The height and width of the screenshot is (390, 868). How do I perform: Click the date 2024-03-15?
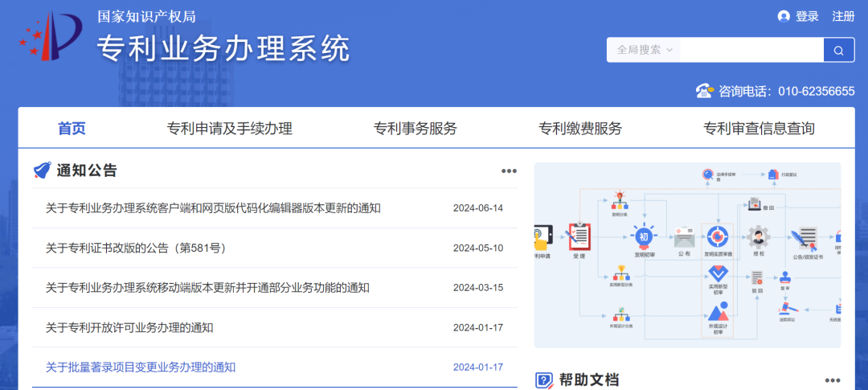[478, 288]
